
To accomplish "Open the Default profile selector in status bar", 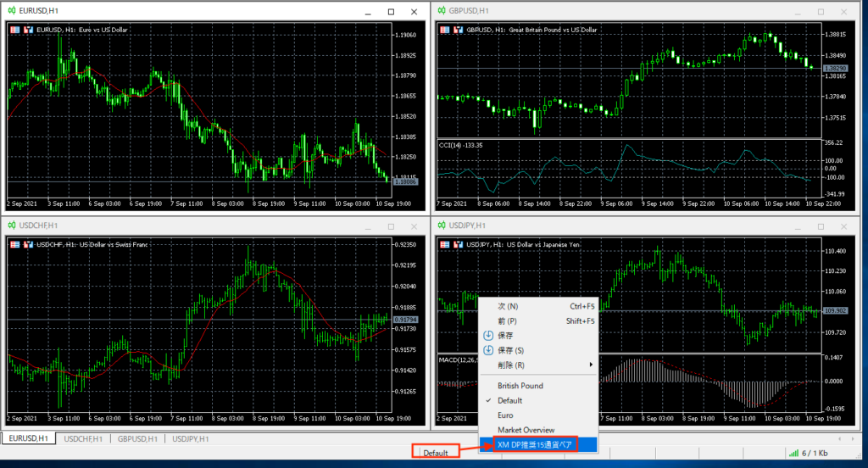I will 436,453.
